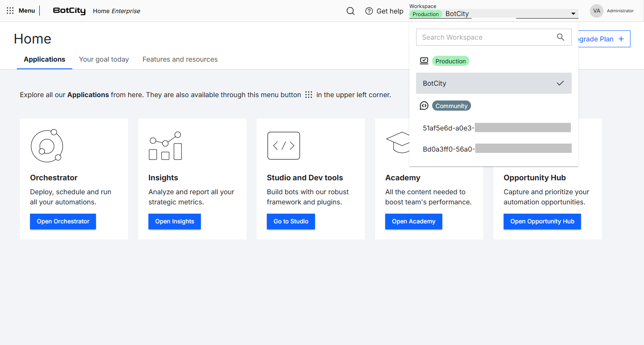This screenshot has width=644, height=345.
Task: Click the Orchestrator orbit icon
Action: pos(47,146)
